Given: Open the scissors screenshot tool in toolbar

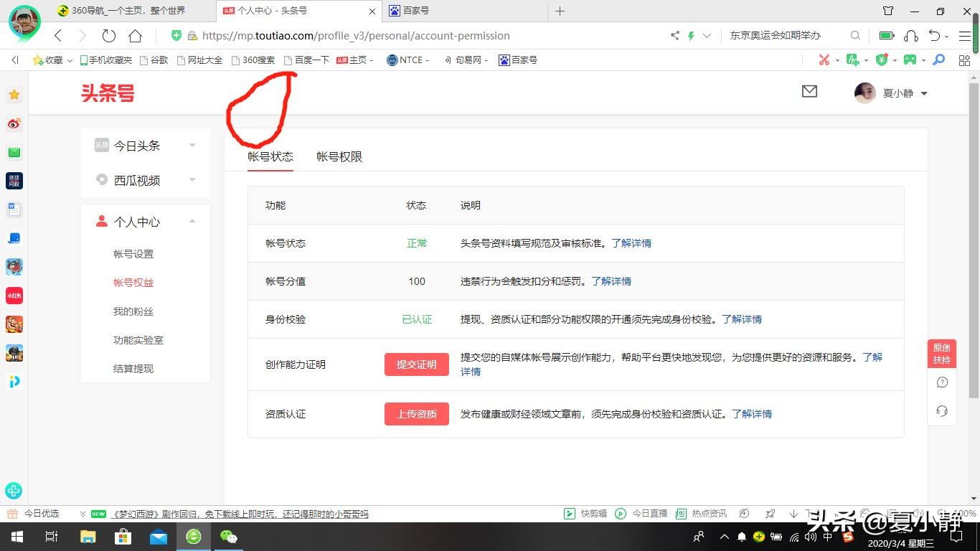Looking at the screenshot, I should tap(824, 60).
